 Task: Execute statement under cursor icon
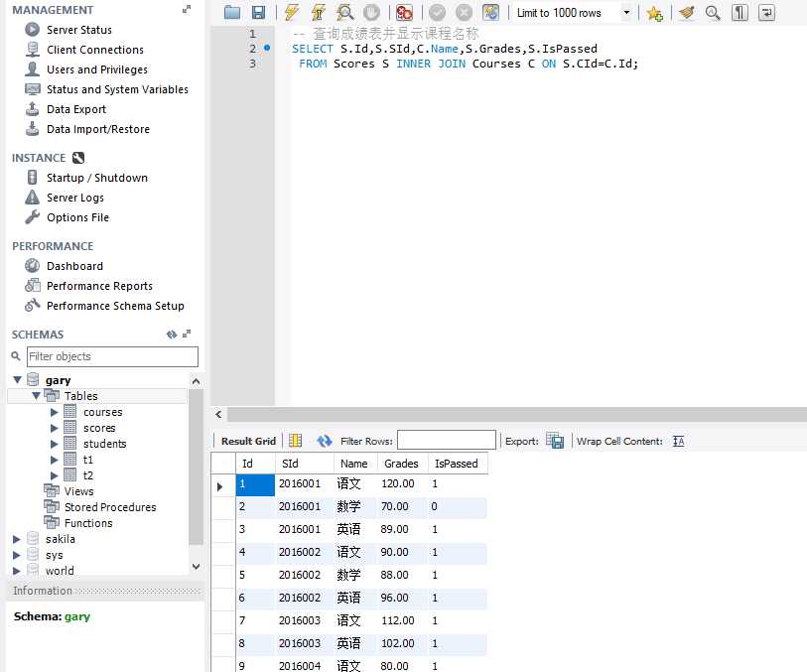click(x=318, y=12)
